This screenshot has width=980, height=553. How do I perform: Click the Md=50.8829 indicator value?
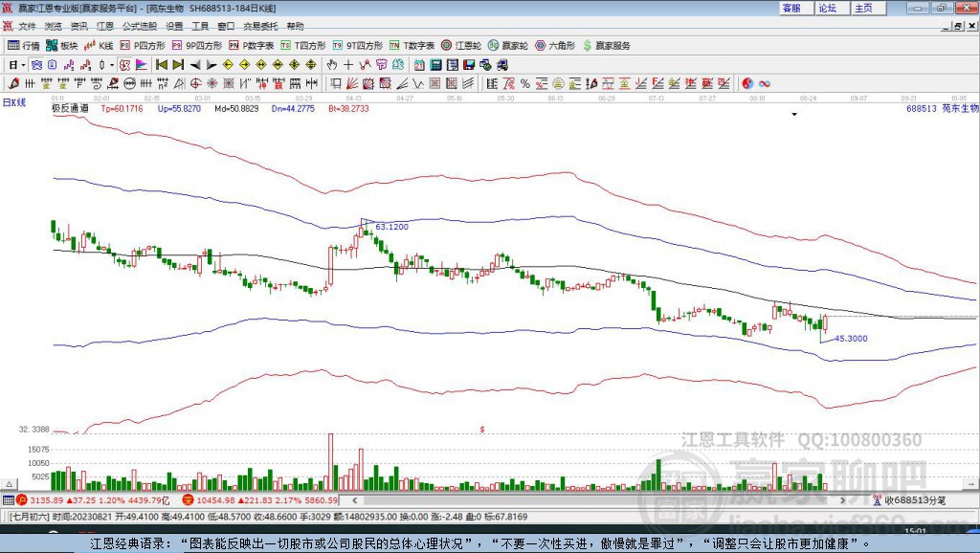click(x=236, y=108)
